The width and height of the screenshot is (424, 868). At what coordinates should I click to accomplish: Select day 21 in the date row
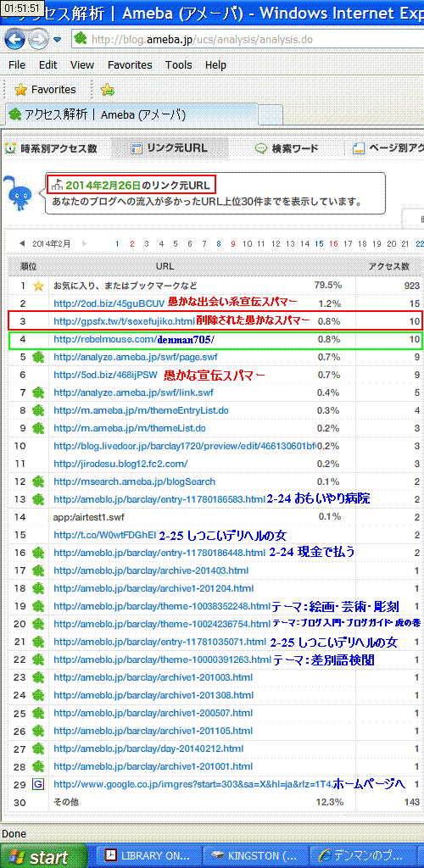(405, 243)
